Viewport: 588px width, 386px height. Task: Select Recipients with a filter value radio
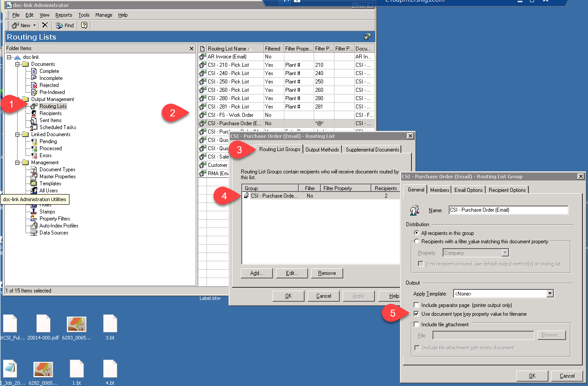(x=417, y=242)
